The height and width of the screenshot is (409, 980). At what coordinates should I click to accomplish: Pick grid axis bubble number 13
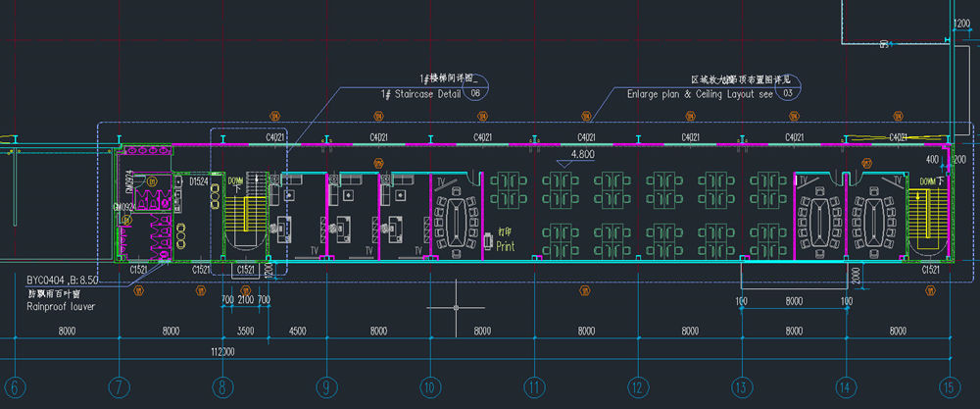(x=742, y=387)
